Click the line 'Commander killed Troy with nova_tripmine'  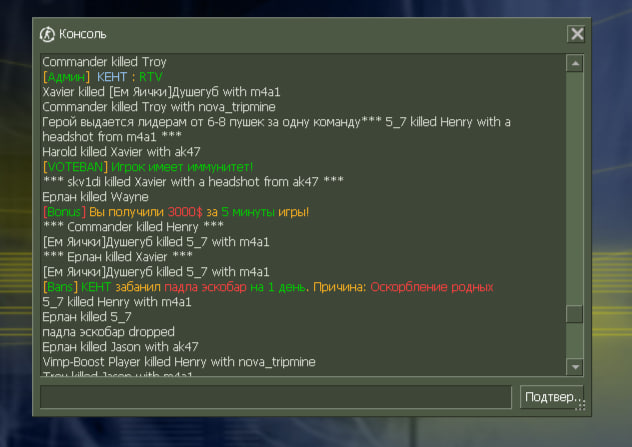[x=159, y=107]
